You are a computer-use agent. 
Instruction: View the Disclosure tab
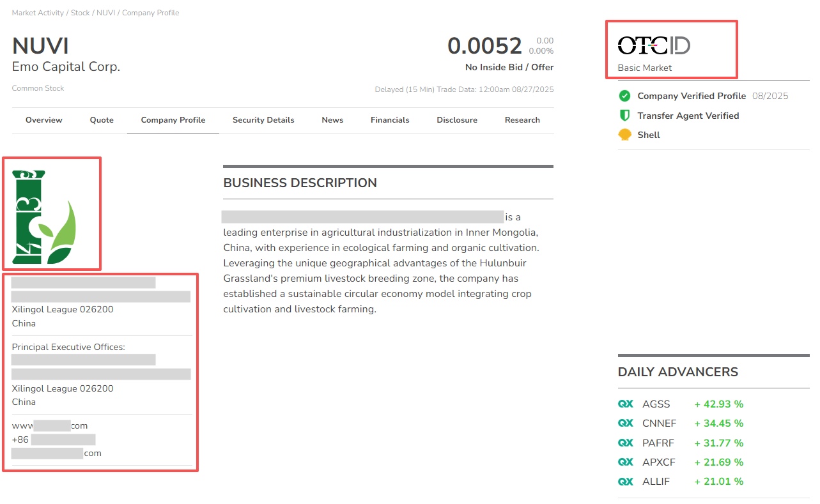(457, 120)
